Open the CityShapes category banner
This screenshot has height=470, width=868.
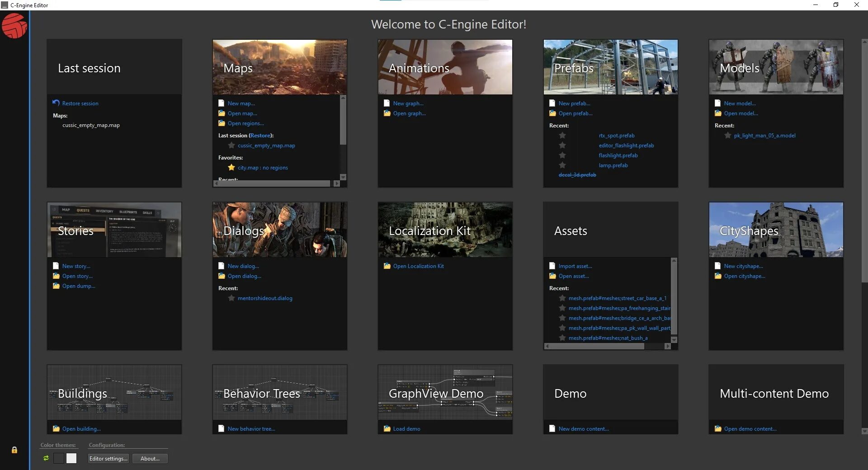(x=776, y=230)
